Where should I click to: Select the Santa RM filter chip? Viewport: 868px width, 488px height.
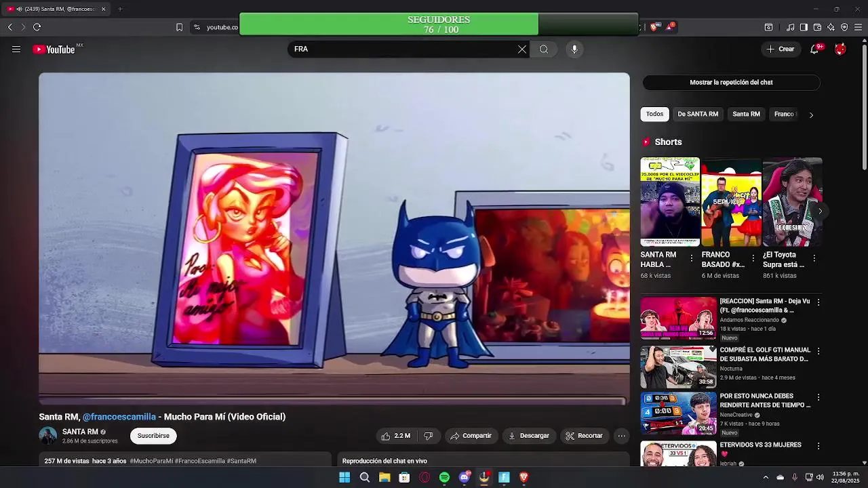[x=746, y=114]
